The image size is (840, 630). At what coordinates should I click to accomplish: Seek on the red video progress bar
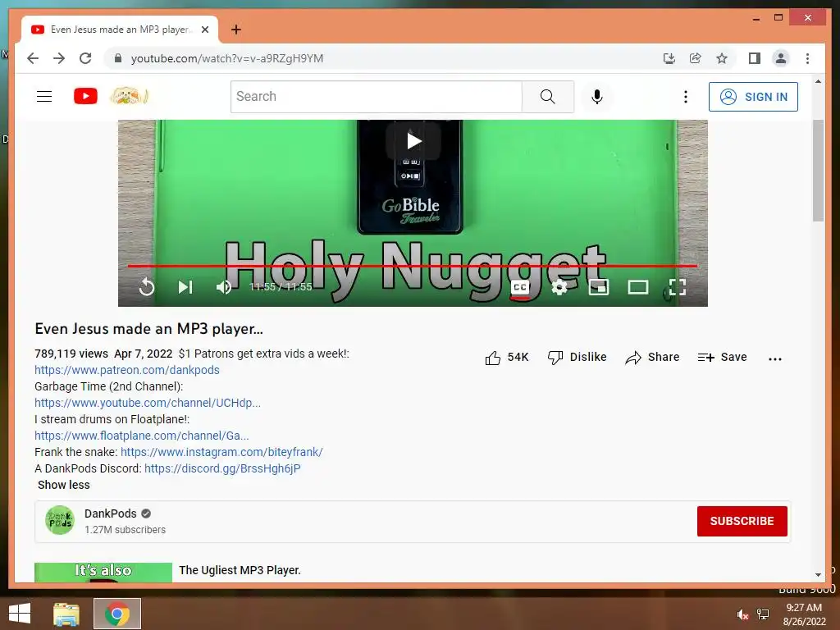[413, 266]
